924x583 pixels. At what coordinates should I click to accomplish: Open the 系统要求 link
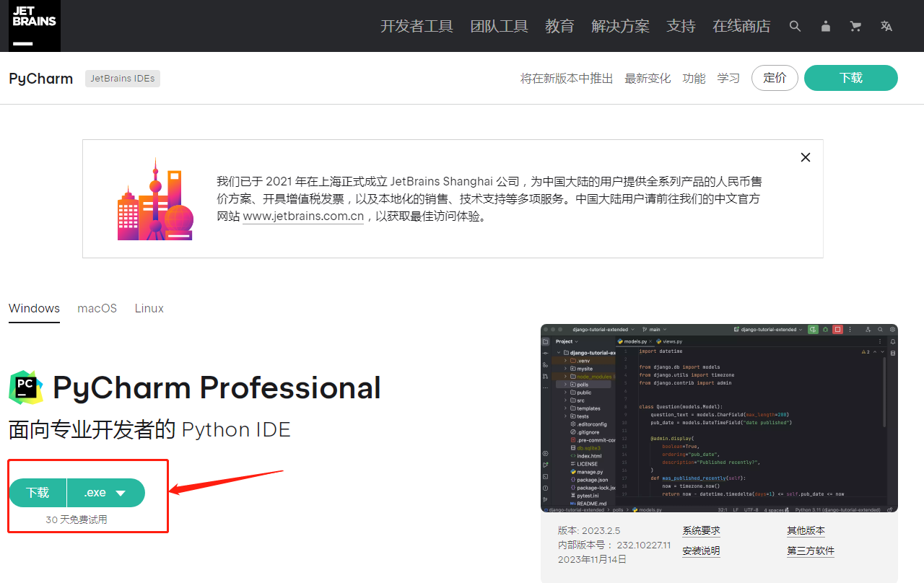(701, 530)
